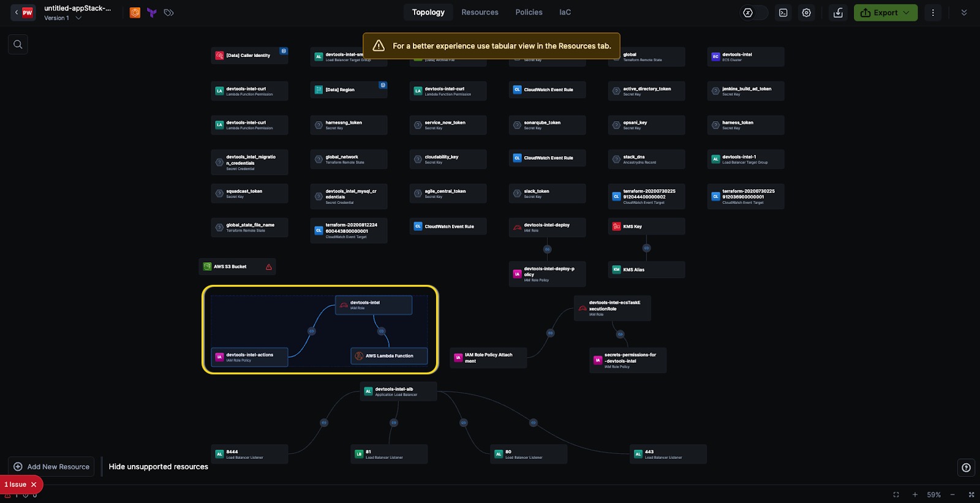Screen dimensions: 980x503
Task: Open the 1 Issue badge
Action: (15, 485)
